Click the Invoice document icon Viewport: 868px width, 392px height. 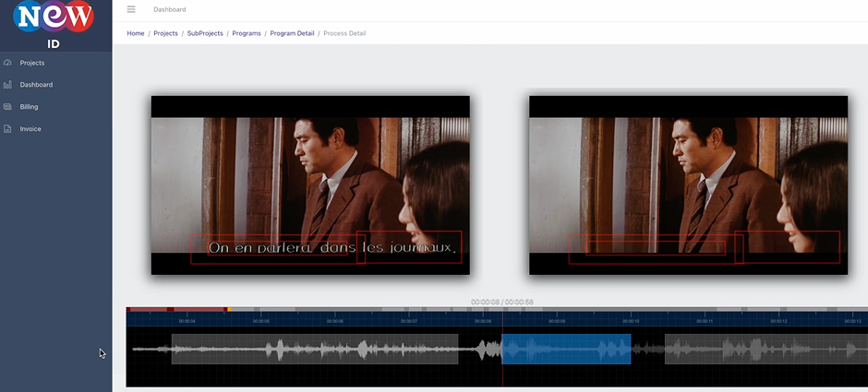[7, 129]
